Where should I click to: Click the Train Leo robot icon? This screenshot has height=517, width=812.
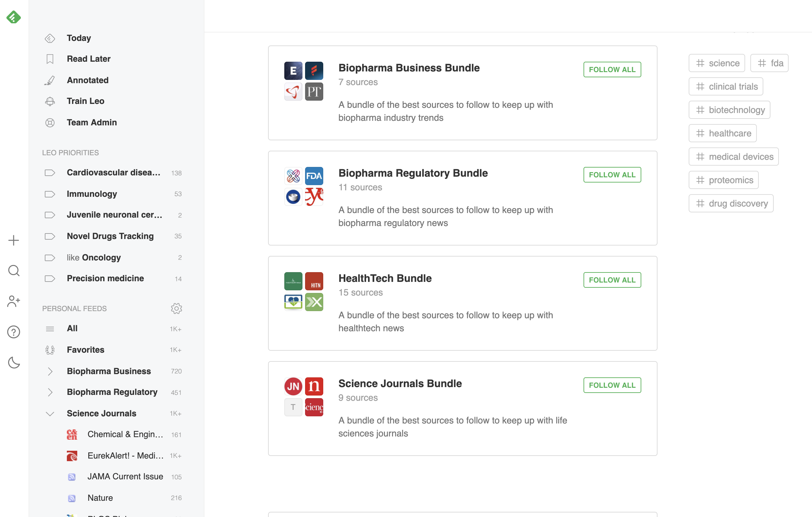[50, 101]
